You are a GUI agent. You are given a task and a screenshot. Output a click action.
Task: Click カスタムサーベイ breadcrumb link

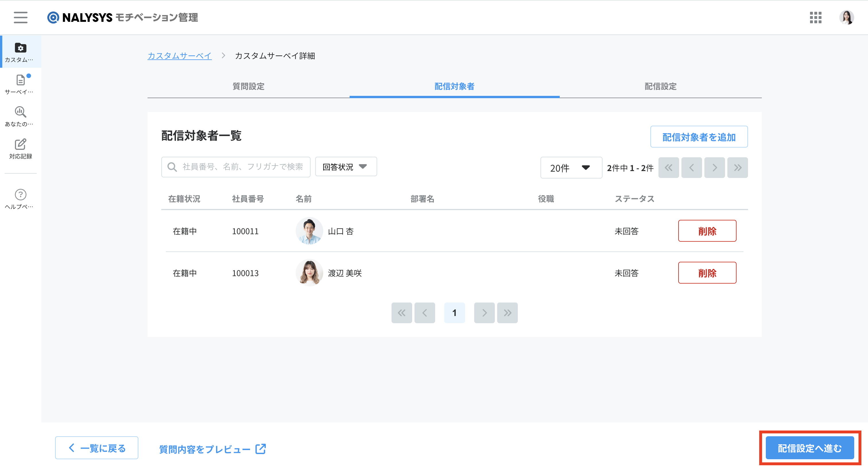click(x=180, y=56)
